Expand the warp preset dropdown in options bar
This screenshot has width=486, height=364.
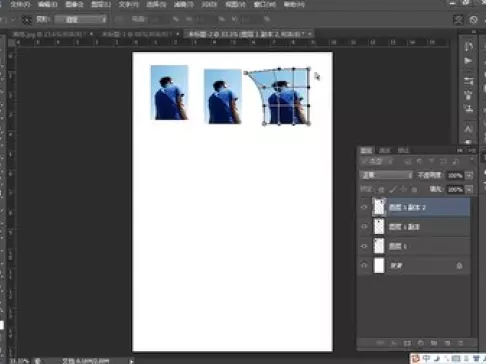point(80,19)
